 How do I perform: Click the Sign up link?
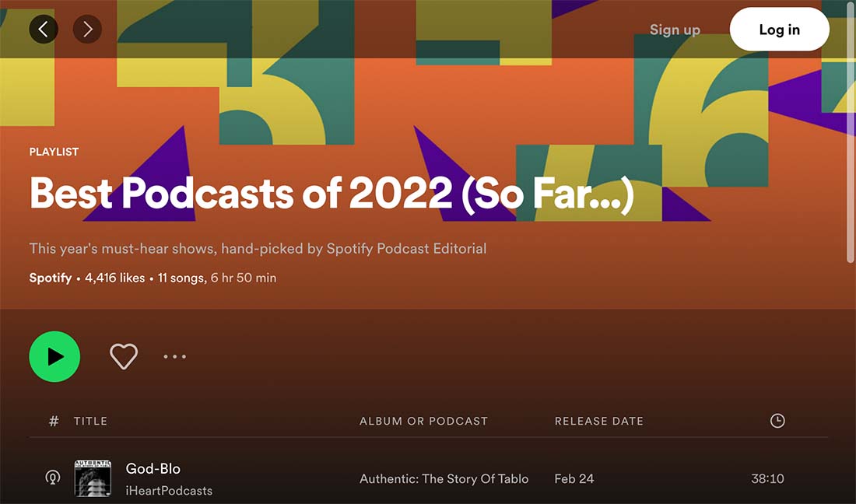click(675, 30)
